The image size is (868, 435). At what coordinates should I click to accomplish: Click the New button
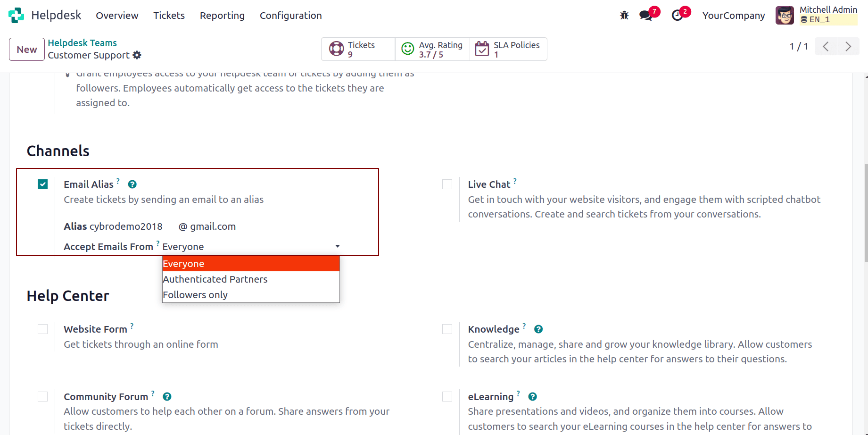[x=26, y=49]
